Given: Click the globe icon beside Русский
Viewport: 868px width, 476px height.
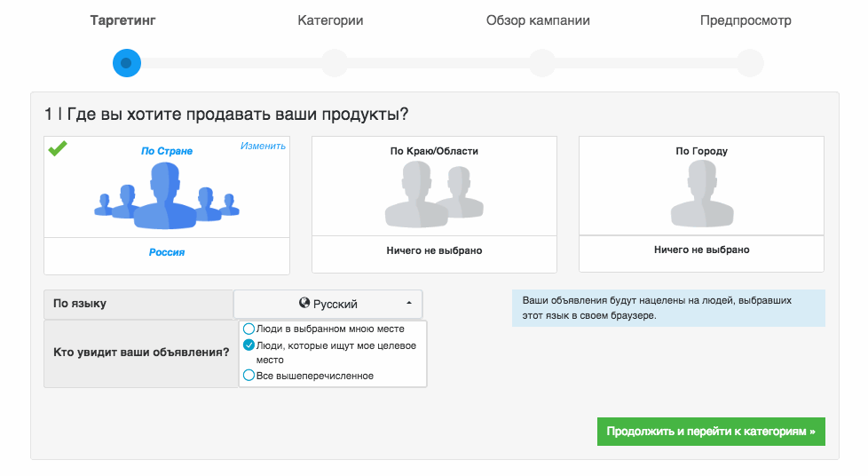Looking at the screenshot, I should 304,303.
